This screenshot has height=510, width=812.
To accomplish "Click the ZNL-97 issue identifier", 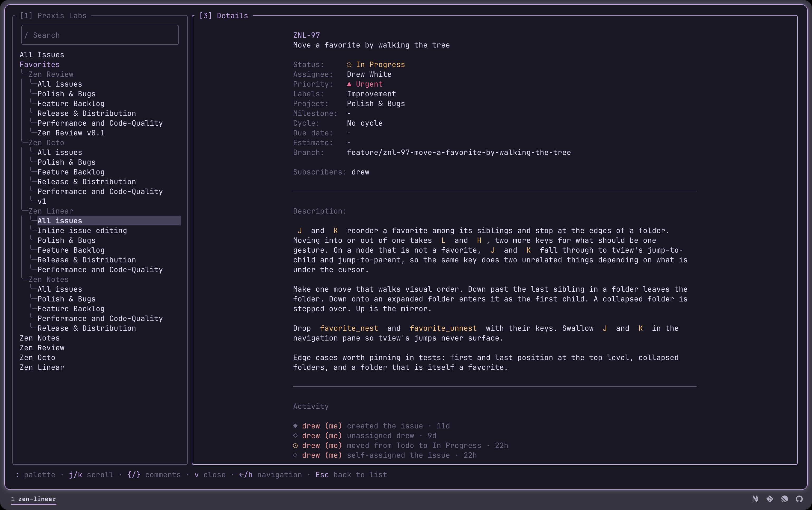I will click(306, 35).
